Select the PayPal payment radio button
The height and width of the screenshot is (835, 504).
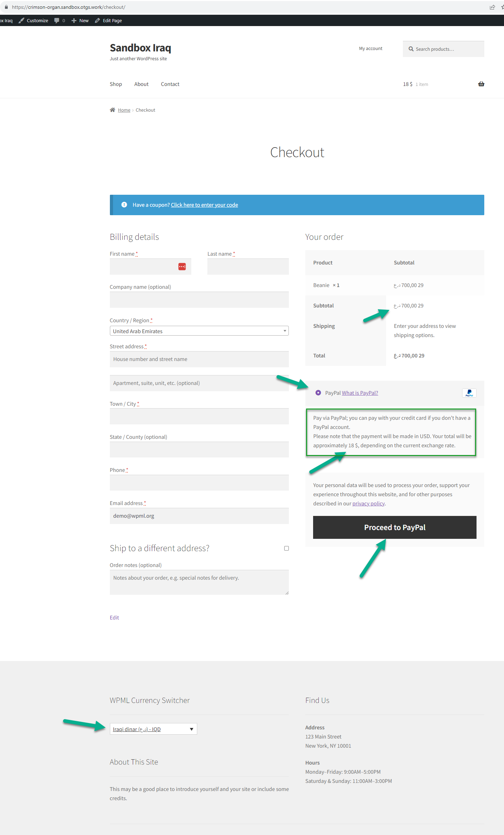point(318,393)
